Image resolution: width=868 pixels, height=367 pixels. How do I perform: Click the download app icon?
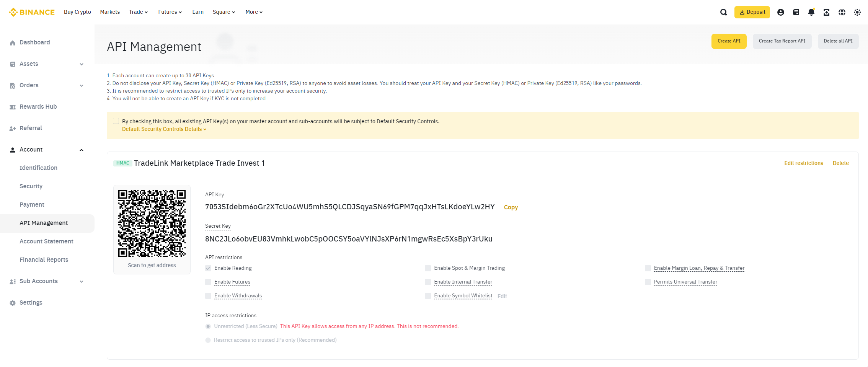[827, 12]
